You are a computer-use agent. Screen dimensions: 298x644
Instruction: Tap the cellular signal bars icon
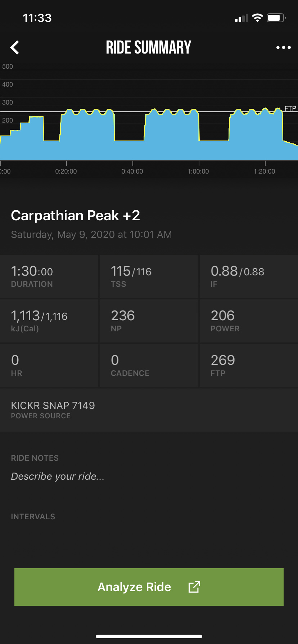[x=241, y=18]
